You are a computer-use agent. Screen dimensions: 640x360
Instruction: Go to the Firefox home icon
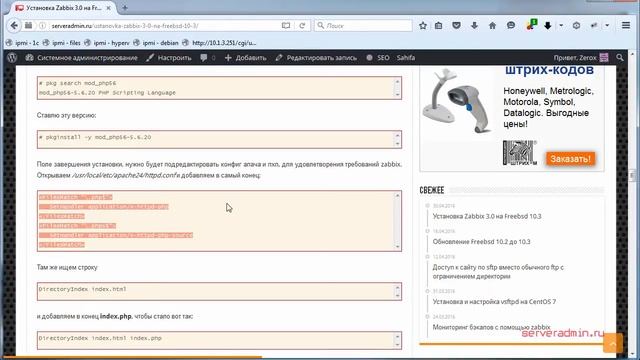coord(492,25)
